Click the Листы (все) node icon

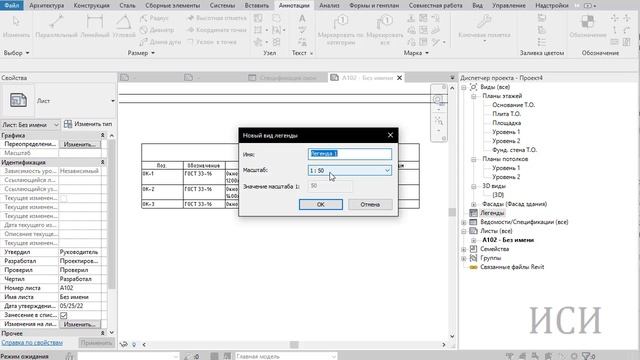[x=473, y=231]
